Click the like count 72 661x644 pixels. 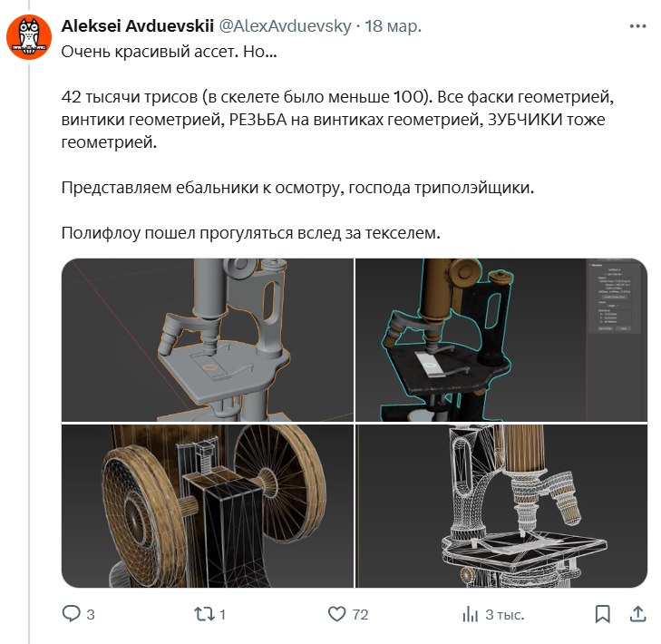pyautogui.click(x=361, y=615)
